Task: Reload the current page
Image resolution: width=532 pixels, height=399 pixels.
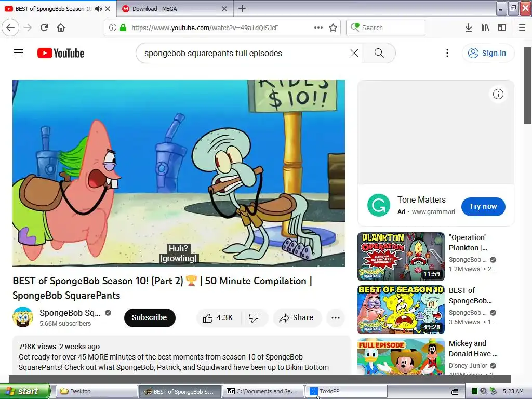Action: [45, 28]
